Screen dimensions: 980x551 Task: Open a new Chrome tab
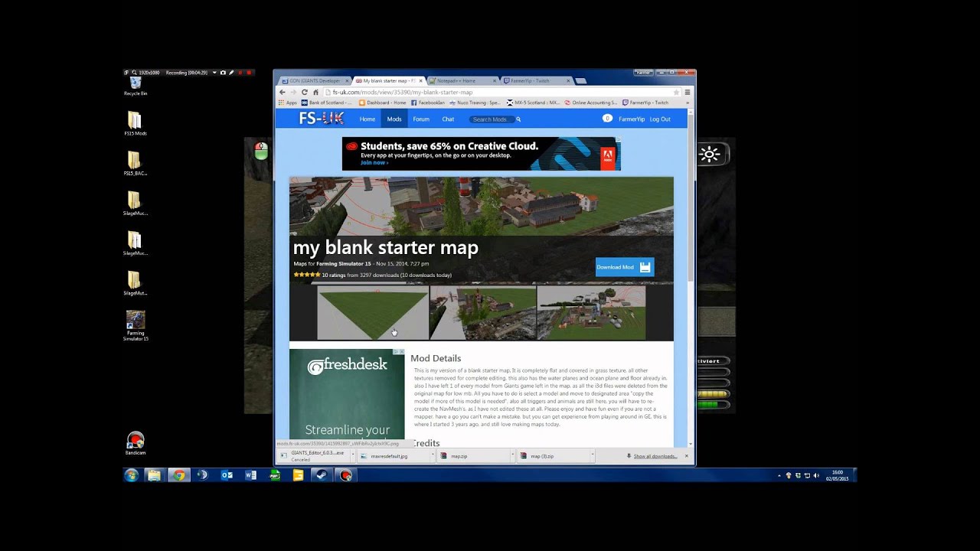(x=582, y=80)
